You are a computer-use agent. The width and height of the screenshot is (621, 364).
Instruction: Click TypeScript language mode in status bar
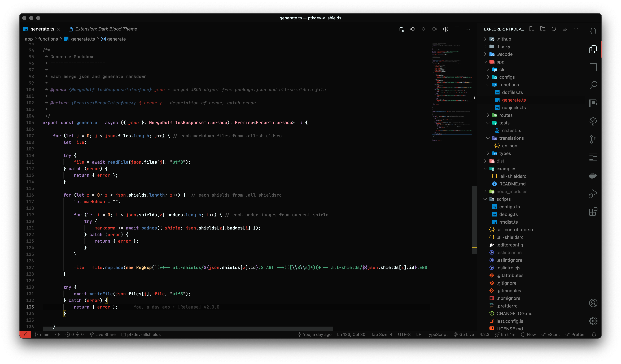point(437,334)
